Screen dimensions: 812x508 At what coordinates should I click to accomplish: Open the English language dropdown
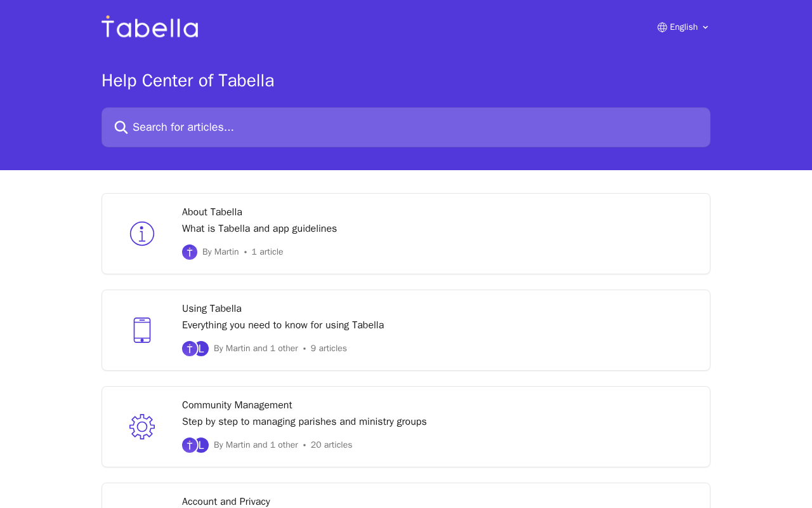coord(683,27)
